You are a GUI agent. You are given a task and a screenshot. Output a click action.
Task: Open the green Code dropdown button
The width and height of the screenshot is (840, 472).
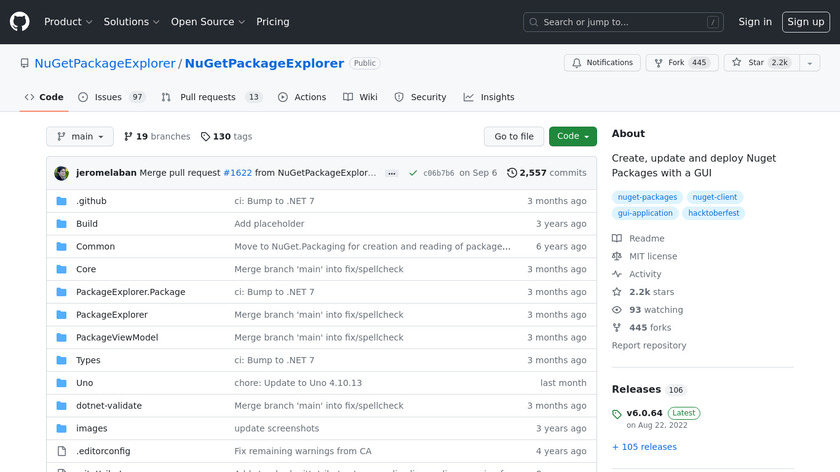(573, 137)
